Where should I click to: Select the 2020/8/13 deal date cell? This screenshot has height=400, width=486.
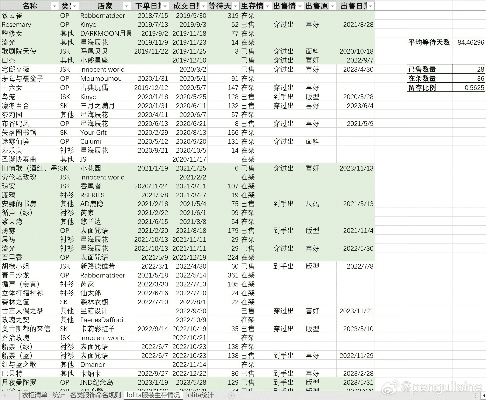(189, 132)
